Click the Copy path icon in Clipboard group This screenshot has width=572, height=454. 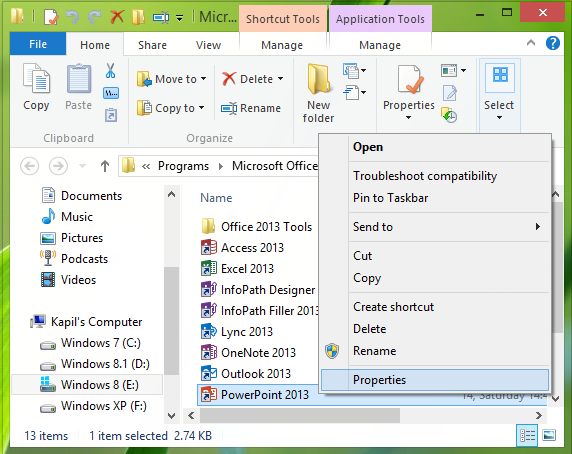tap(111, 93)
